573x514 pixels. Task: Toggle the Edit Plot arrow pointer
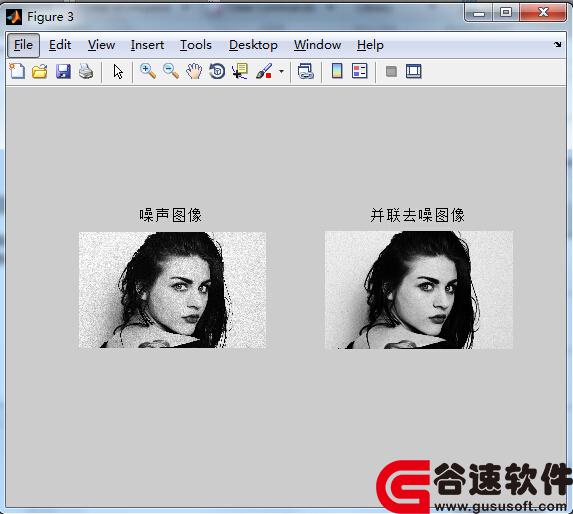(x=118, y=71)
